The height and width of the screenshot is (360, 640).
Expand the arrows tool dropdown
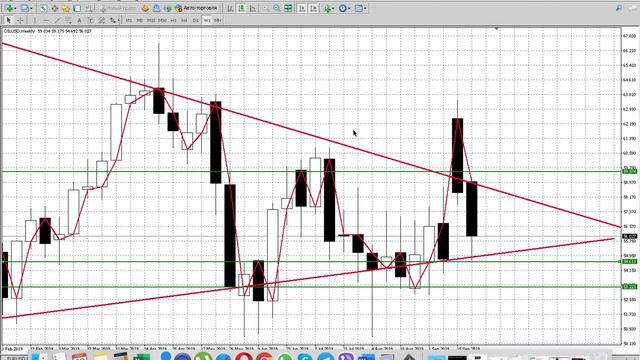pyautogui.click(x=118, y=20)
